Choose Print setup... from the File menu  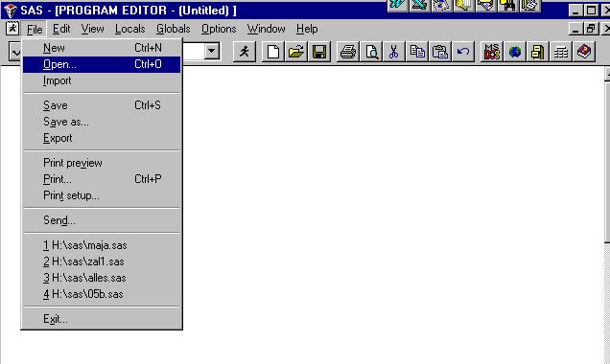pyautogui.click(x=102, y=195)
